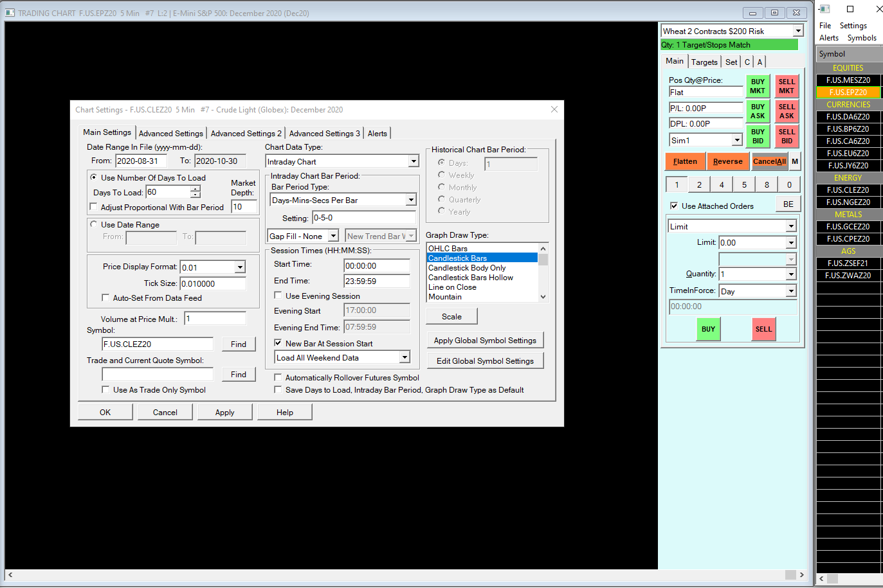
Task: Expand the Bar Period Type dropdown
Action: 411,200
